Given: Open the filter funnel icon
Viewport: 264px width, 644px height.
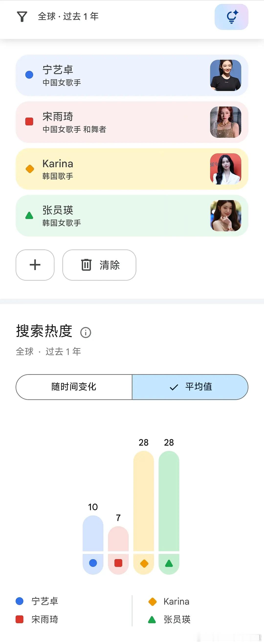Looking at the screenshot, I should pyautogui.click(x=22, y=16).
